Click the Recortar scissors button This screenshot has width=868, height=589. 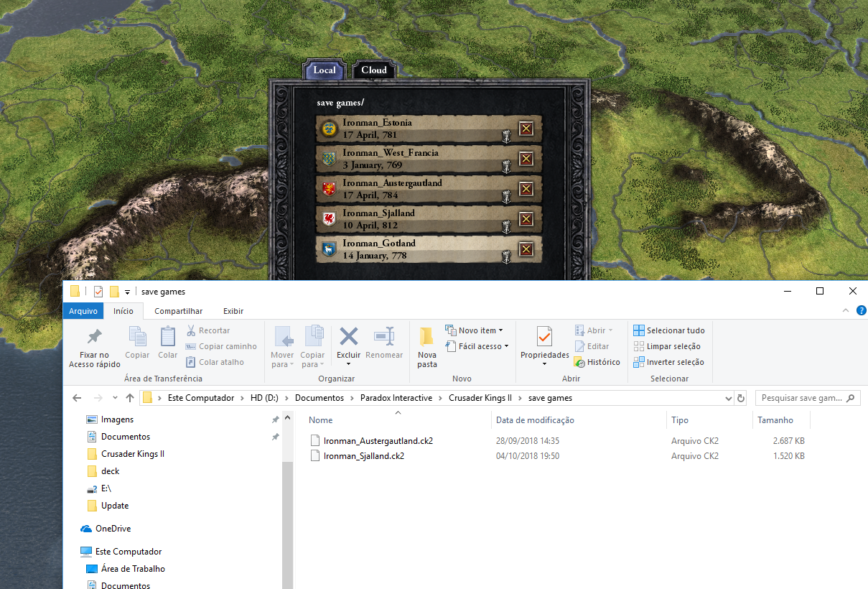[208, 330]
